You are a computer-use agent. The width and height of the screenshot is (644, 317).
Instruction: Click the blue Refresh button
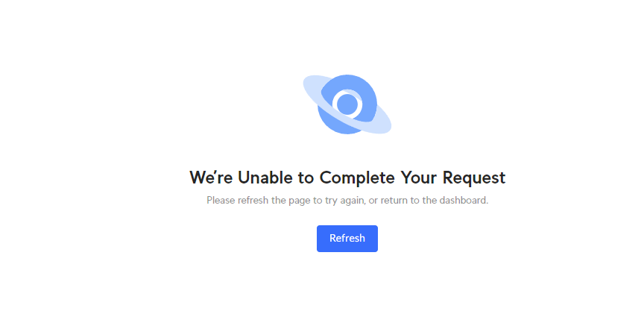pyautogui.click(x=347, y=239)
